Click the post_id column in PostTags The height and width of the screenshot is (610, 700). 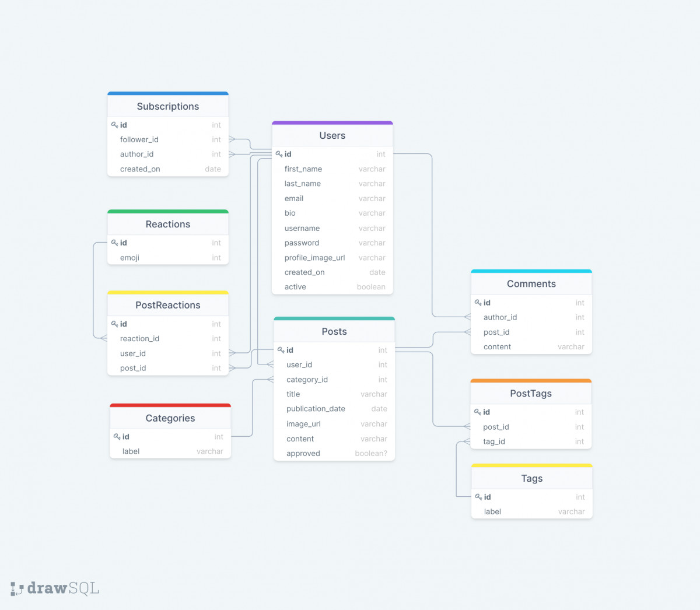coord(531,427)
